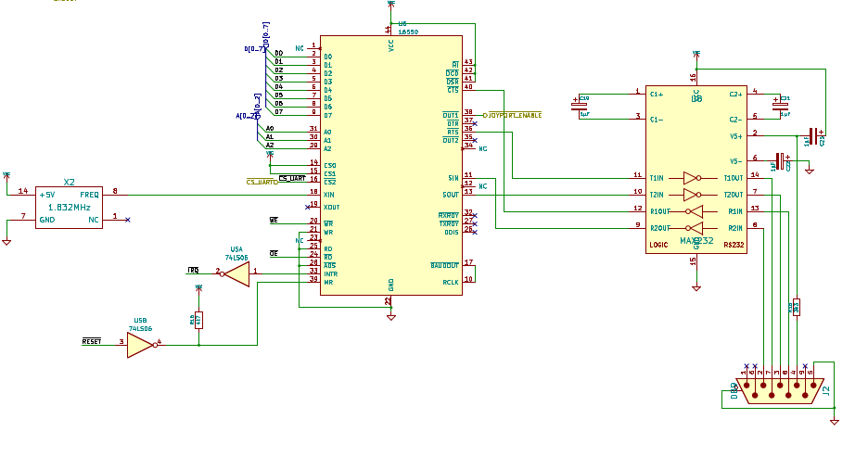The image size is (868, 457).
Task: Click the T1IN to T1OUT inverter inside MAX232
Action: click(x=692, y=178)
